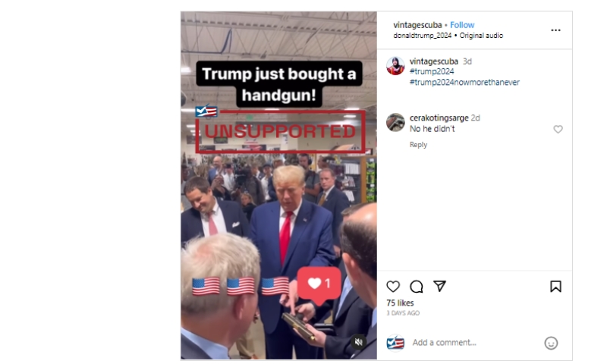The width and height of the screenshot is (607, 364).
Task: Reply to cerakotingsarge's comment
Action: [418, 145]
